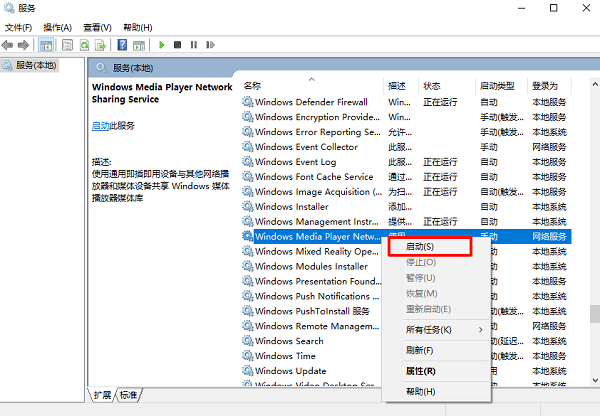Click gear icon beside Windows Installer
600x416 pixels.
[x=248, y=206]
